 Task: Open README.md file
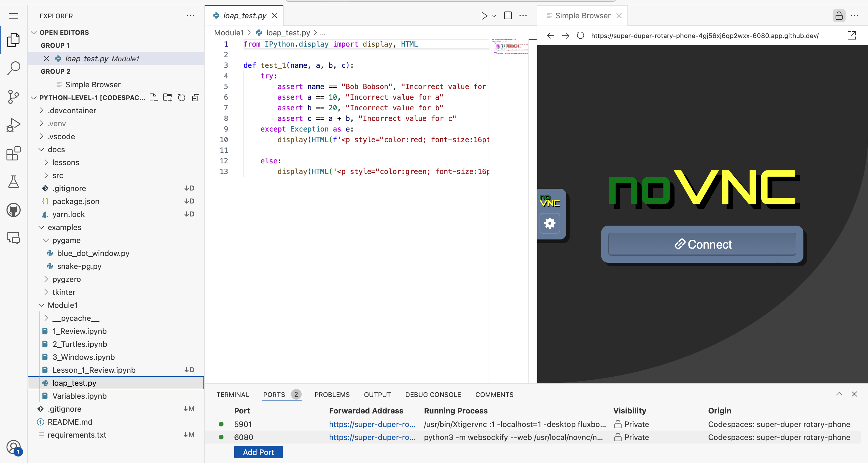[x=70, y=422]
